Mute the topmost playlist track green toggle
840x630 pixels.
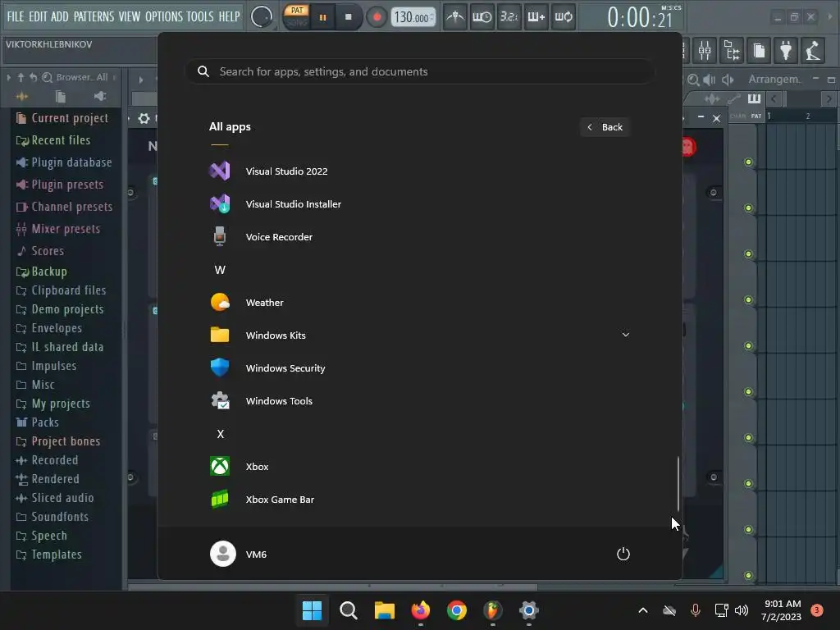click(x=748, y=162)
